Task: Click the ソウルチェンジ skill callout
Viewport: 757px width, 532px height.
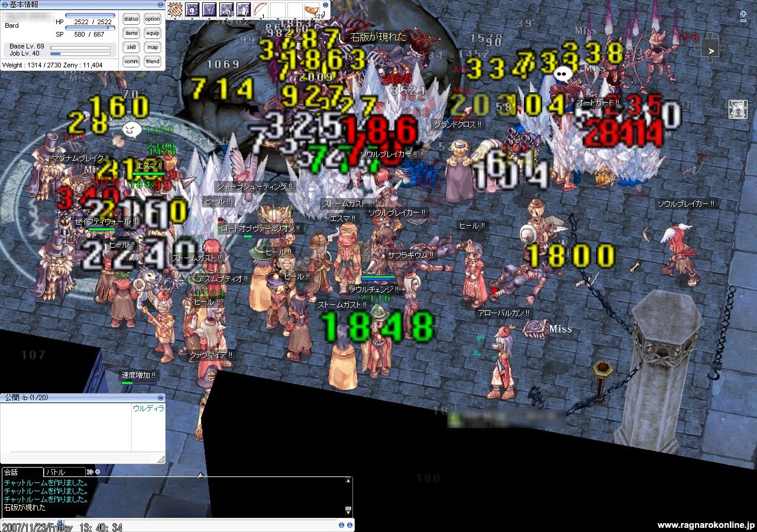Action: [x=374, y=290]
